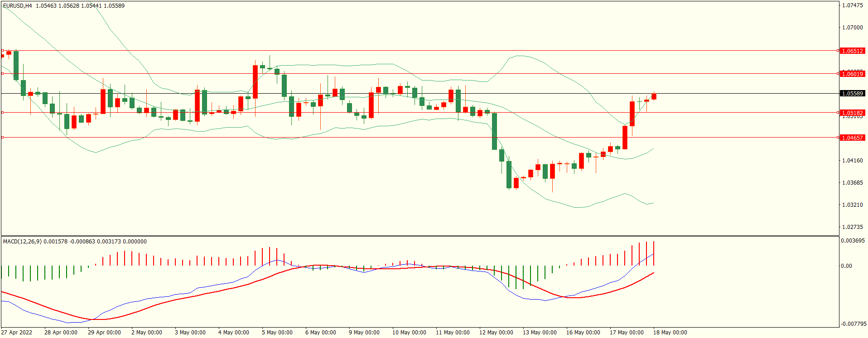Click the 1.02735 price scale label
The image size is (868, 338).
click(x=852, y=227)
